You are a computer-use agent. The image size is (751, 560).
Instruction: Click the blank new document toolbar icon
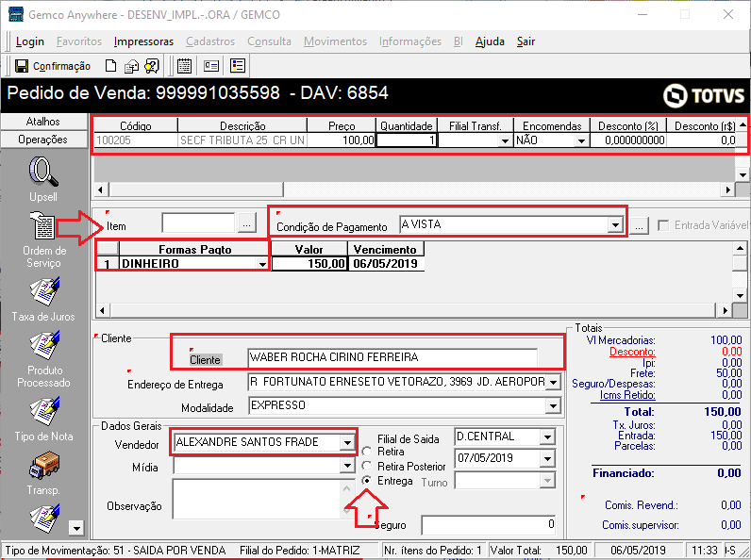pos(110,66)
